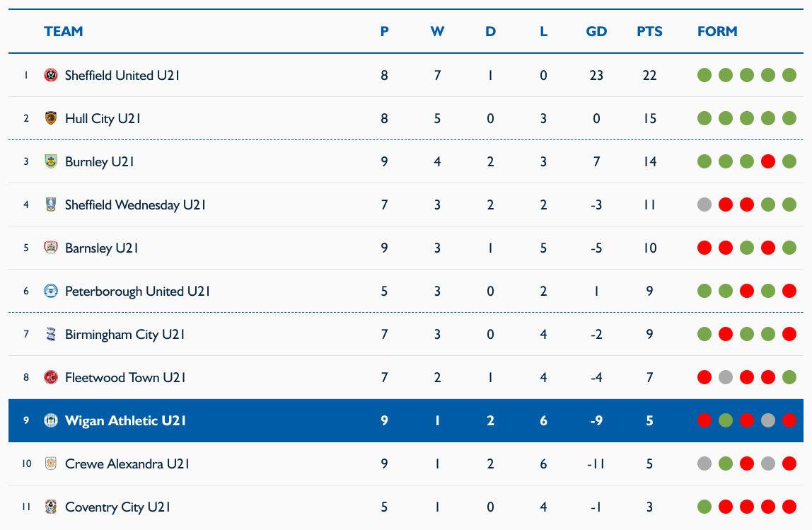
Task: Click the Wigan Athletic U21 crest icon
Action: [51, 420]
